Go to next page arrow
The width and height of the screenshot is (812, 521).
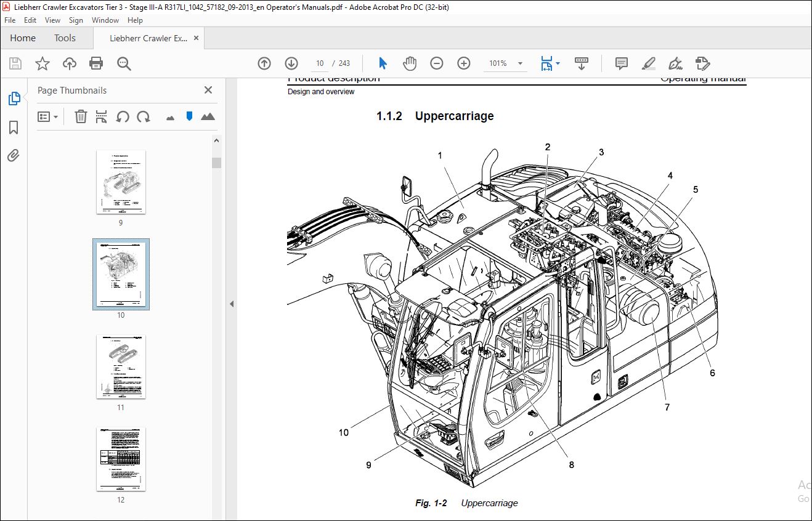[x=291, y=63]
